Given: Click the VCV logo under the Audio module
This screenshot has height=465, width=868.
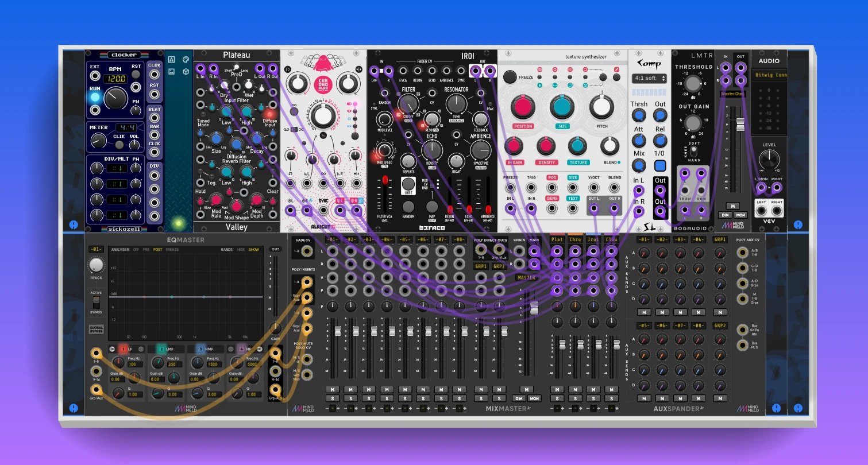Looking at the screenshot, I should click(769, 222).
